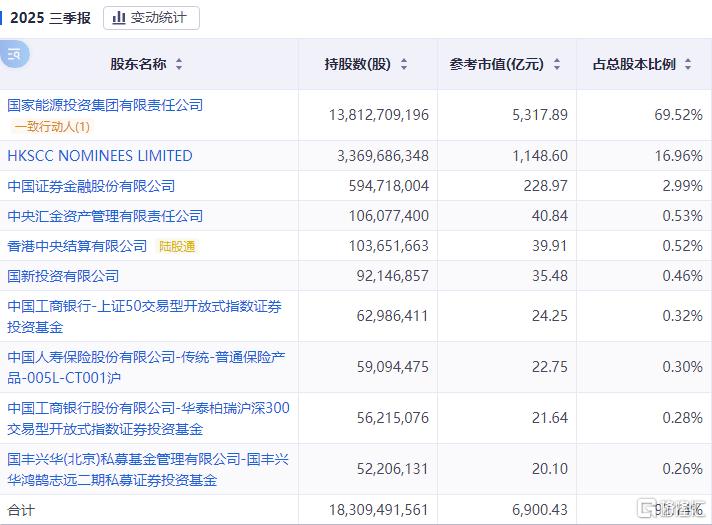The image size is (712, 525).
Task: Click market value 21.64
Action: point(549,417)
